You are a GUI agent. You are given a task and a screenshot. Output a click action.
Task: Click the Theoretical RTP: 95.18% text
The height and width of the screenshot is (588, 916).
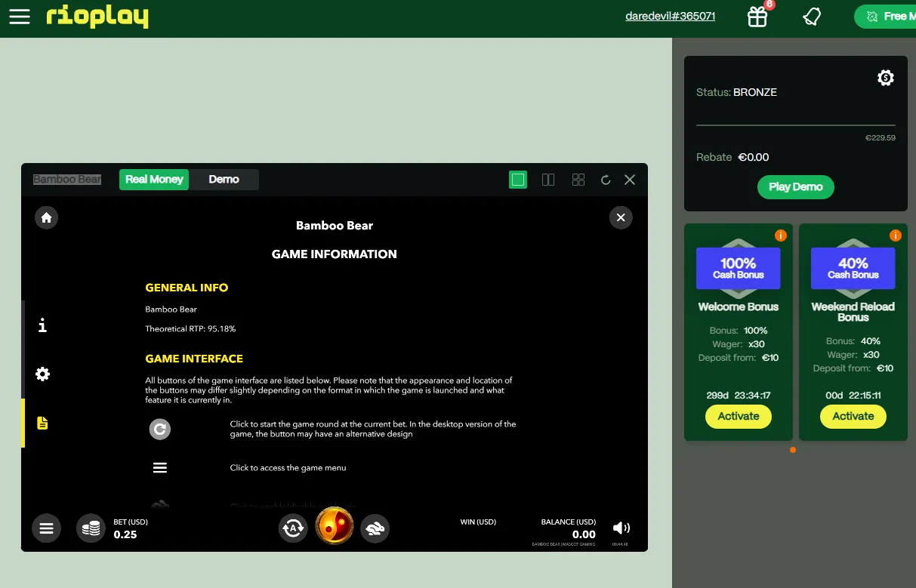[x=190, y=329]
